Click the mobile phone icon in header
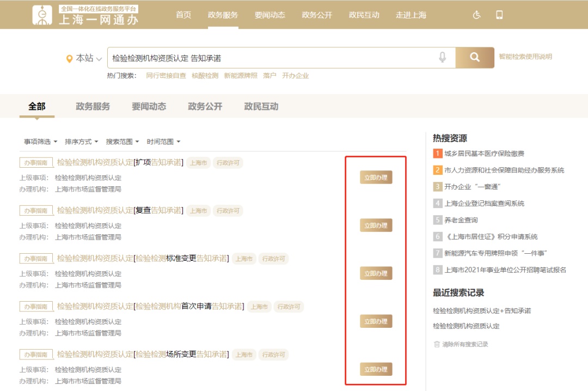Image resolution: width=588 pixels, height=391 pixels. pyautogui.click(x=499, y=15)
